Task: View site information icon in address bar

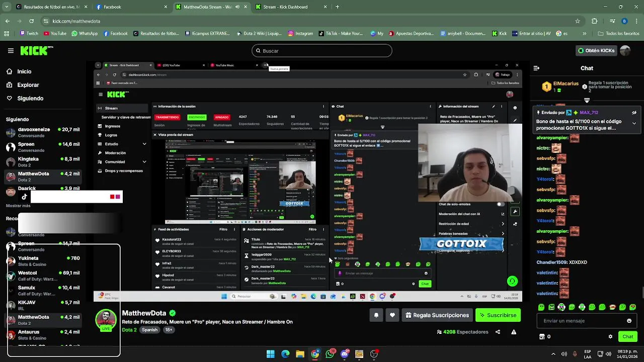Action: coord(46,21)
